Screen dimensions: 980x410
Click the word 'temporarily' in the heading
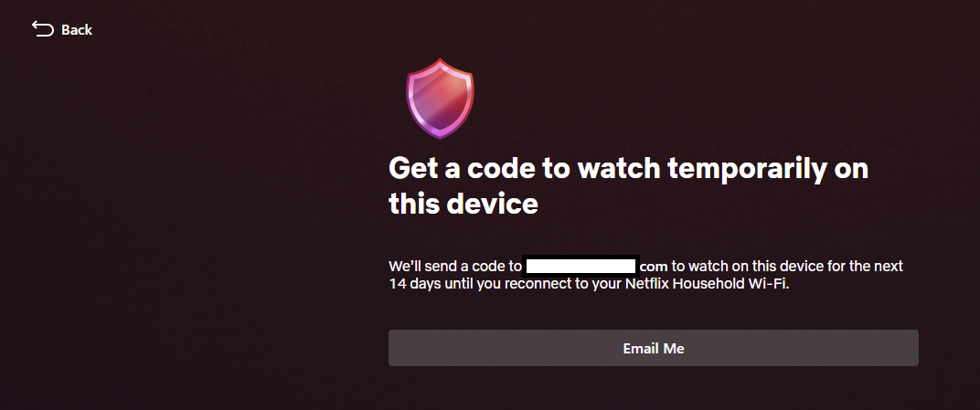[747, 169]
